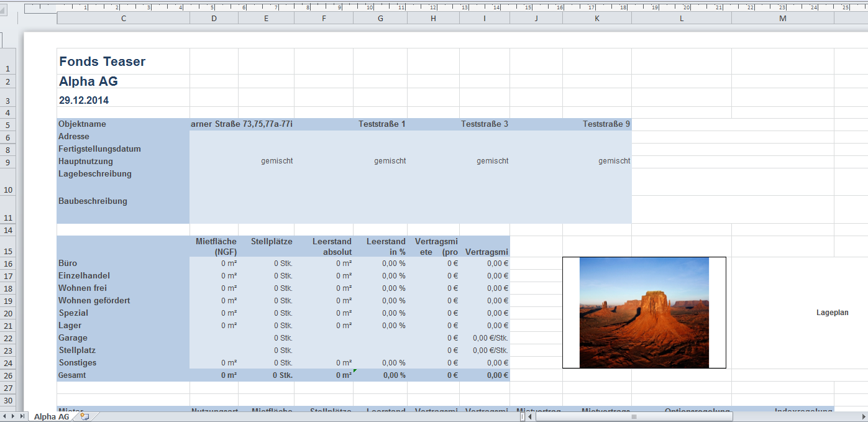Click the 'Leerstand absolut' column heading
The width and height of the screenshot is (868, 422).
[x=324, y=247]
